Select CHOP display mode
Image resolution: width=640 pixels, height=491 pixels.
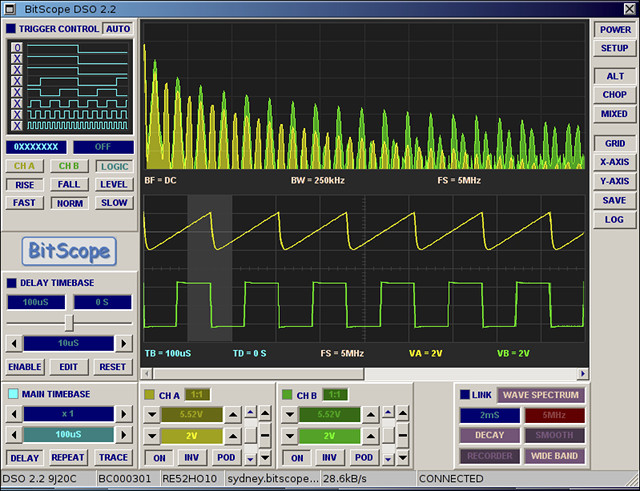click(615, 95)
